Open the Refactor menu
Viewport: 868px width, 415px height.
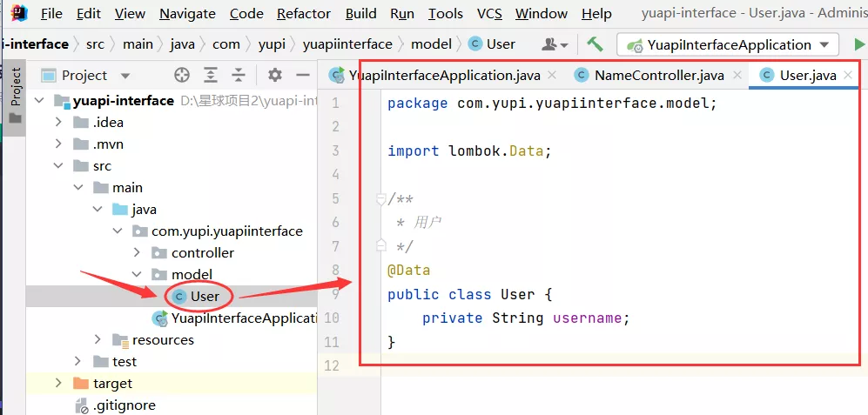click(x=304, y=13)
